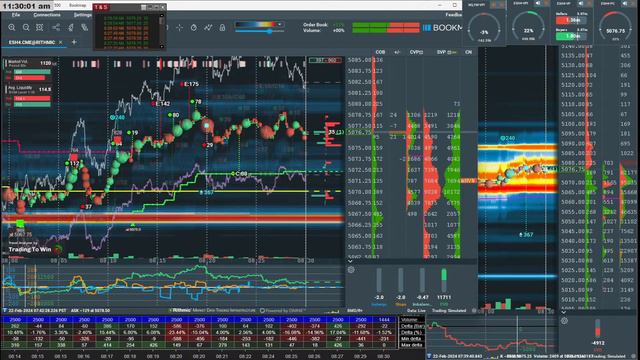The height and width of the screenshot is (360, 640).
Task: Select the ESH4.CME@RITHMIC tab
Action: (32, 42)
